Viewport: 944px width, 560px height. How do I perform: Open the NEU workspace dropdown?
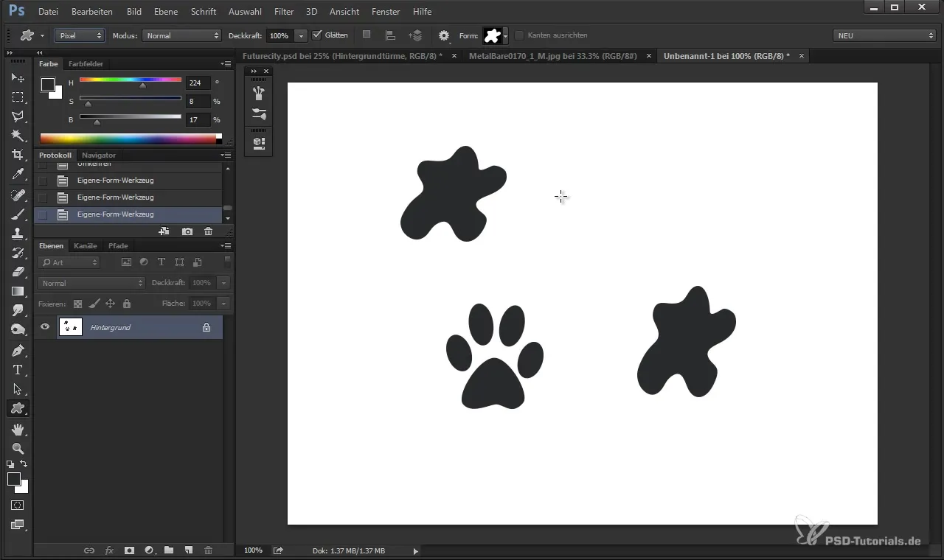pyautogui.click(x=884, y=35)
